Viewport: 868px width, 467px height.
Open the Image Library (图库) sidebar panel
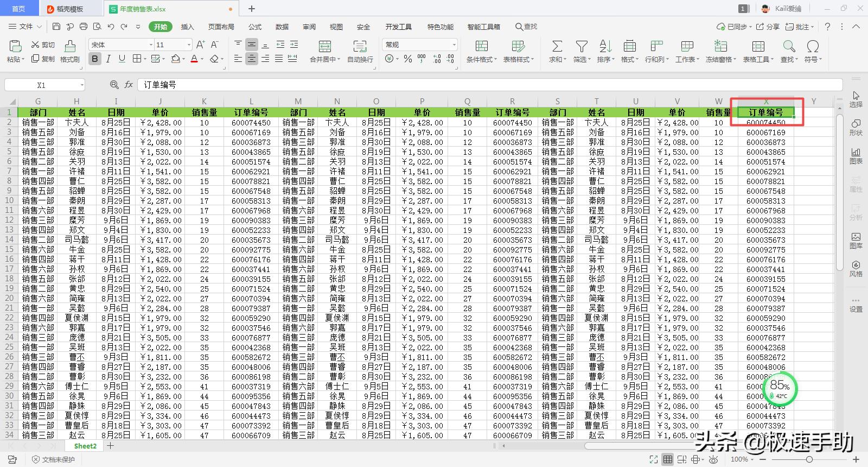(x=856, y=241)
